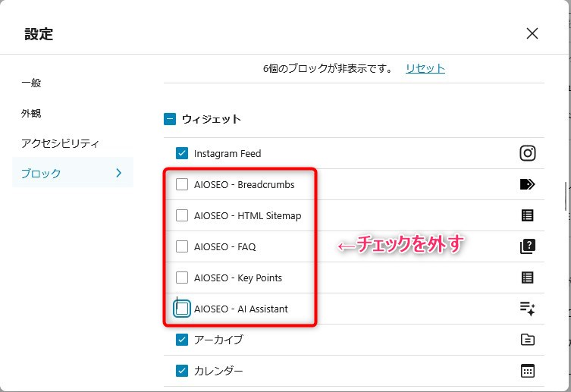Screen dimensions: 571x392
Task: Click the 6個のブロックが非表示です text
Action: (328, 68)
